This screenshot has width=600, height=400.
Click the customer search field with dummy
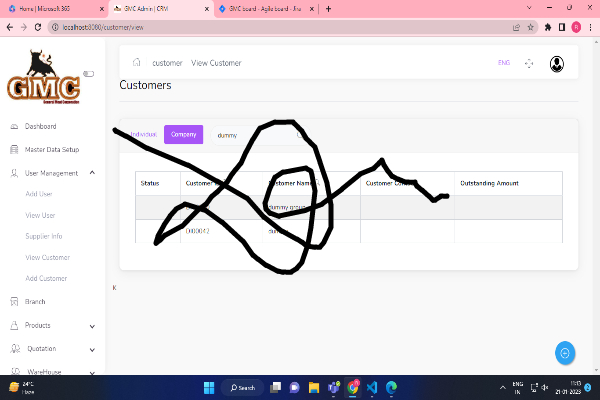(x=250, y=134)
